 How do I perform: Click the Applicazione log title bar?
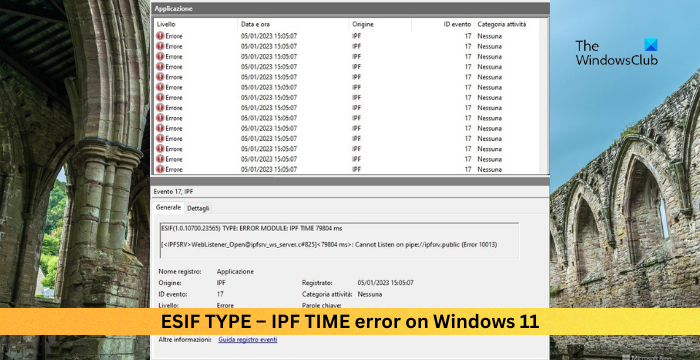click(350, 8)
